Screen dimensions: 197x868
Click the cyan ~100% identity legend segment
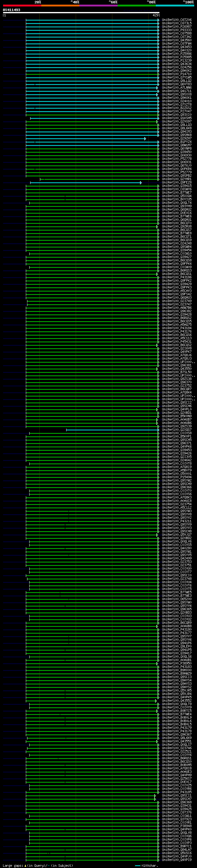pyautogui.click(x=175, y=6)
